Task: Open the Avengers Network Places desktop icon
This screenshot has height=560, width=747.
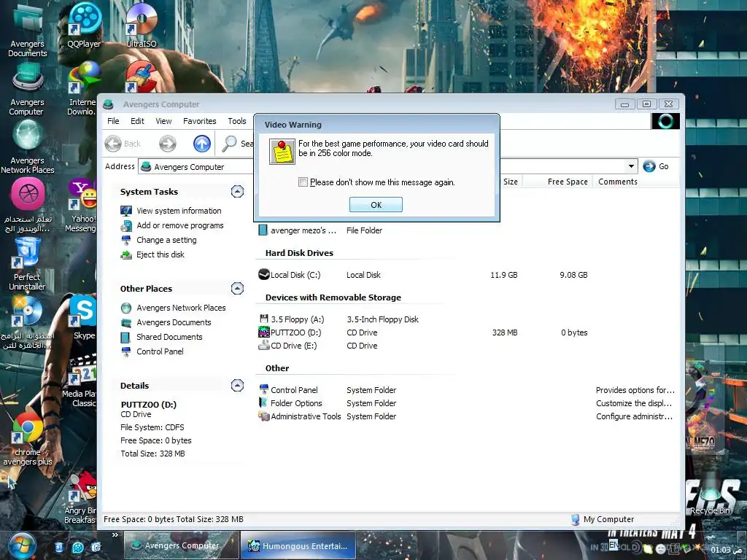Action: point(27,147)
